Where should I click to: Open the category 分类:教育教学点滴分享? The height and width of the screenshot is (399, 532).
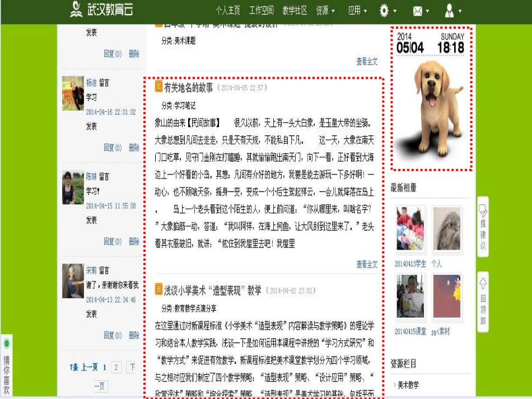click(189, 308)
